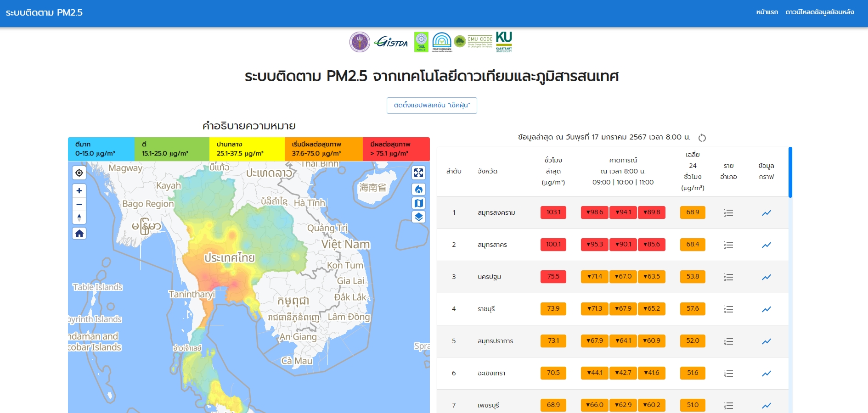Toggle fire hotspot layer icon
This screenshot has height=413, width=868.
click(x=418, y=190)
